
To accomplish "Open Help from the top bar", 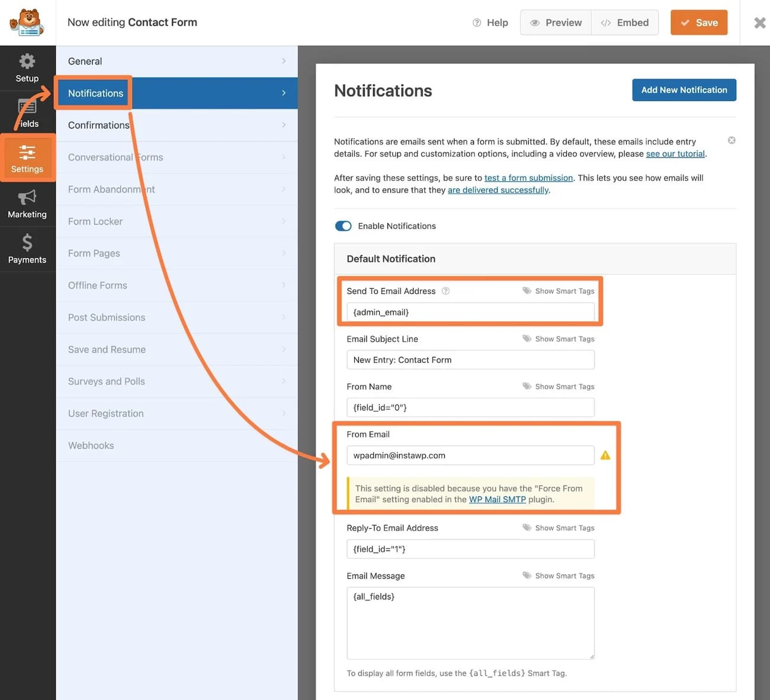I will tap(490, 22).
